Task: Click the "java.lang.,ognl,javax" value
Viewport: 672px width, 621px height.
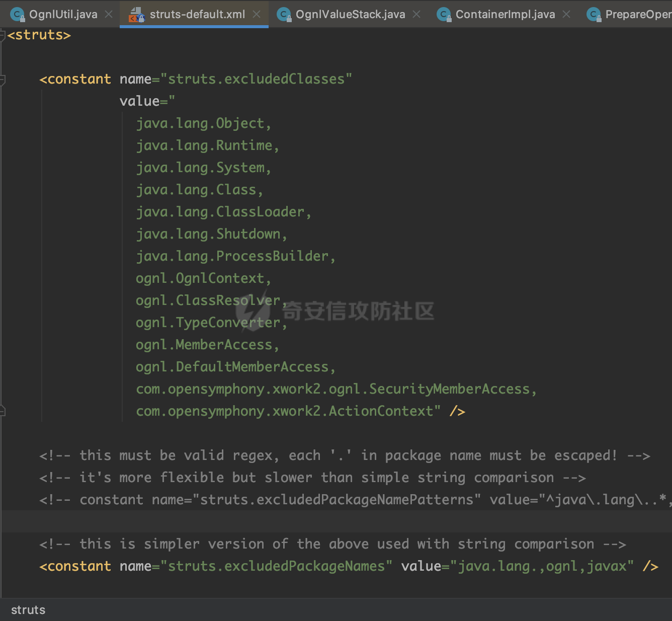Action: point(542,566)
